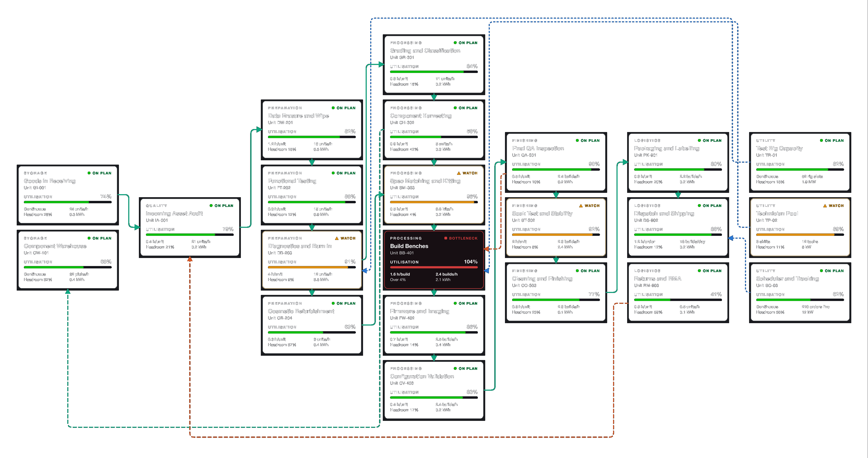The height and width of the screenshot is (458, 868).
Task: Click the Watch triangle on Spec Matching and Kitting
Action: pos(459,173)
